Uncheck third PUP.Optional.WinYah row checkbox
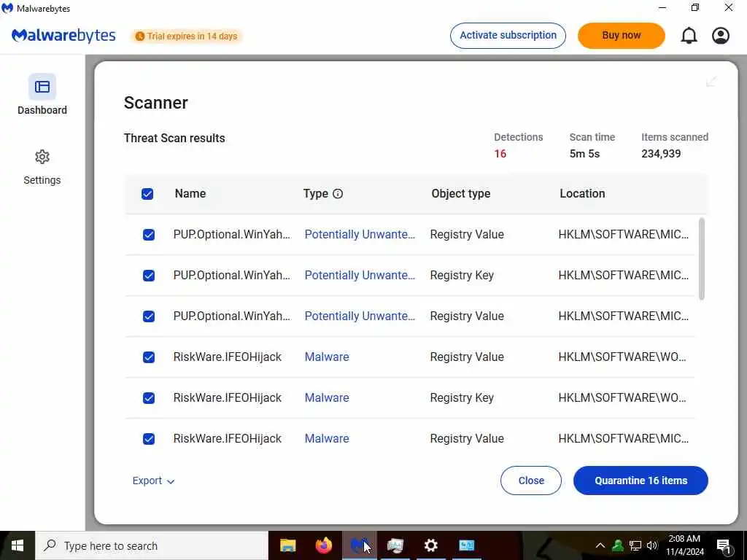Viewport: 747px width, 560px height. pos(149,316)
